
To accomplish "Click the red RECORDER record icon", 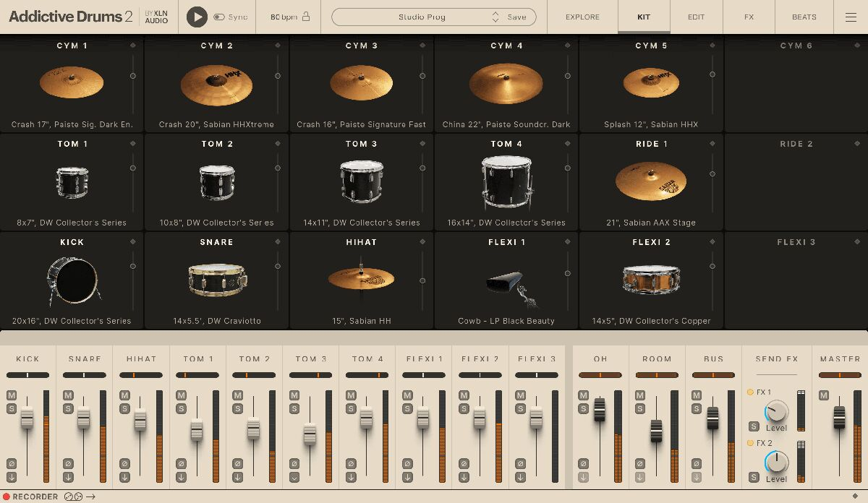I will pyautogui.click(x=7, y=496).
